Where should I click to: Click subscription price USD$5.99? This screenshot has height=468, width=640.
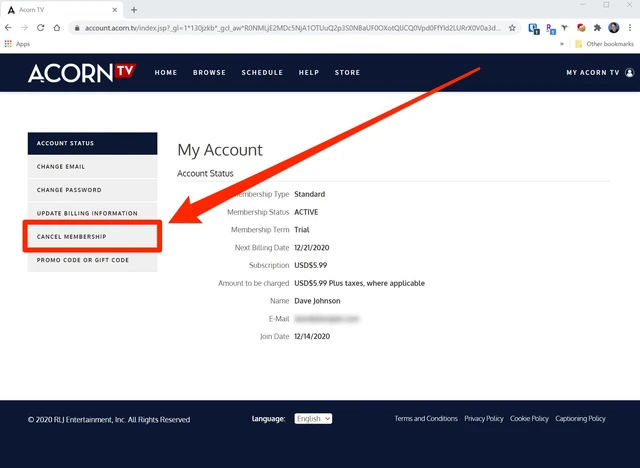311,266
